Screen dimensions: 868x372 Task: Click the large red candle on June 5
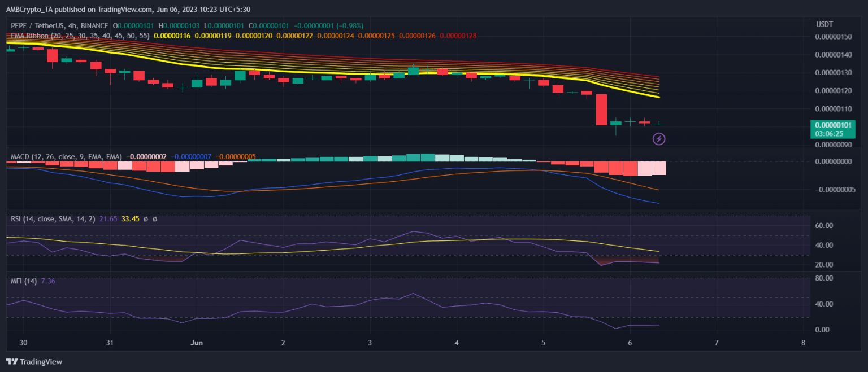601,109
